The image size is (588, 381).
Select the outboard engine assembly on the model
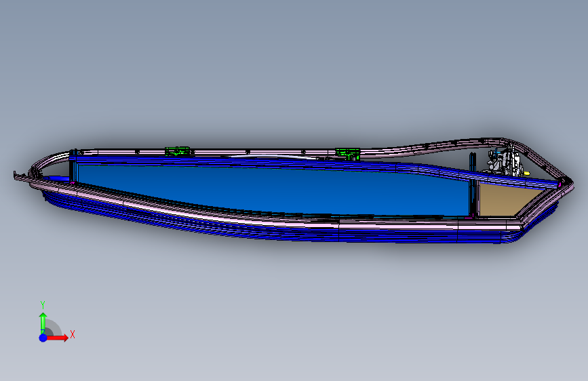pyautogui.click(x=505, y=163)
